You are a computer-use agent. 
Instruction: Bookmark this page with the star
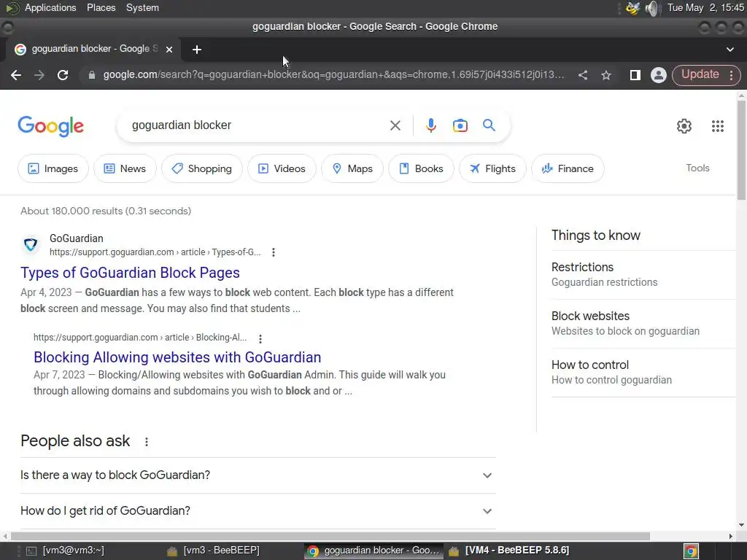pos(606,75)
